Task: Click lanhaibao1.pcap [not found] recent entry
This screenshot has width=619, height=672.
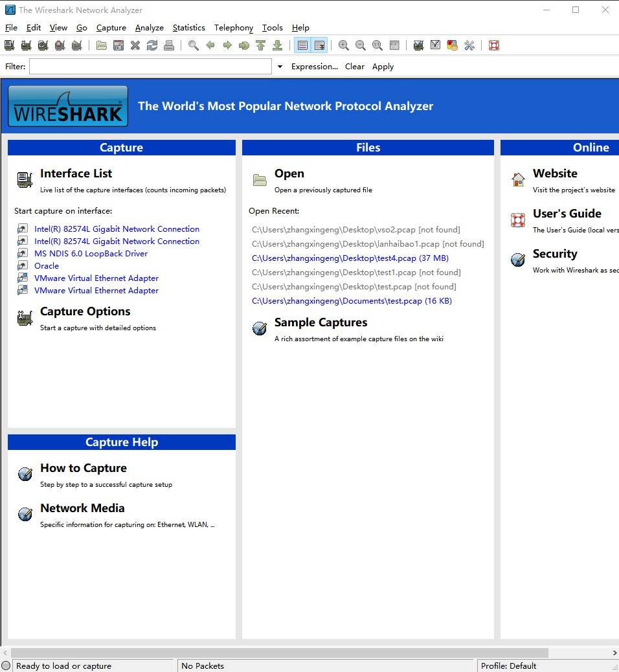Action: click(368, 244)
